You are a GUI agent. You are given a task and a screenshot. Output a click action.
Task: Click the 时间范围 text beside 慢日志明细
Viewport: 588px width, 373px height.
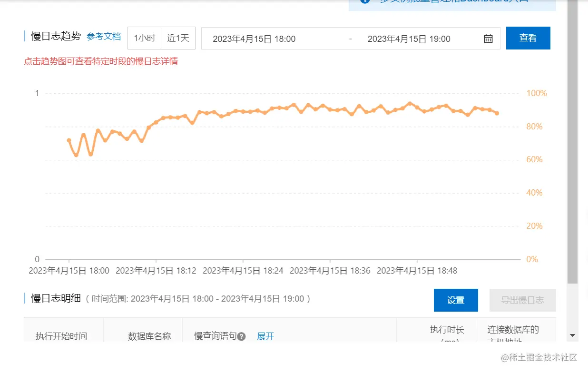[198, 299]
